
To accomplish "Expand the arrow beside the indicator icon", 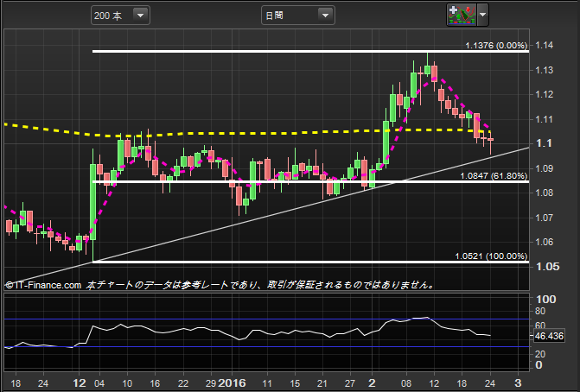I will click(482, 16).
